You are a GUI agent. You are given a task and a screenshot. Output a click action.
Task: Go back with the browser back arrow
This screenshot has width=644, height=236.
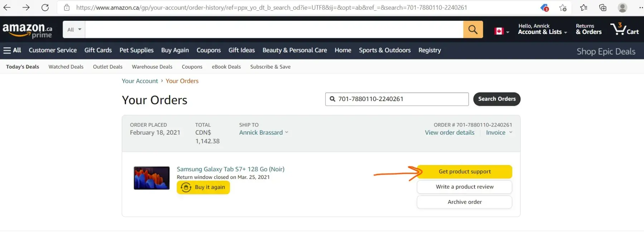[x=7, y=7]
